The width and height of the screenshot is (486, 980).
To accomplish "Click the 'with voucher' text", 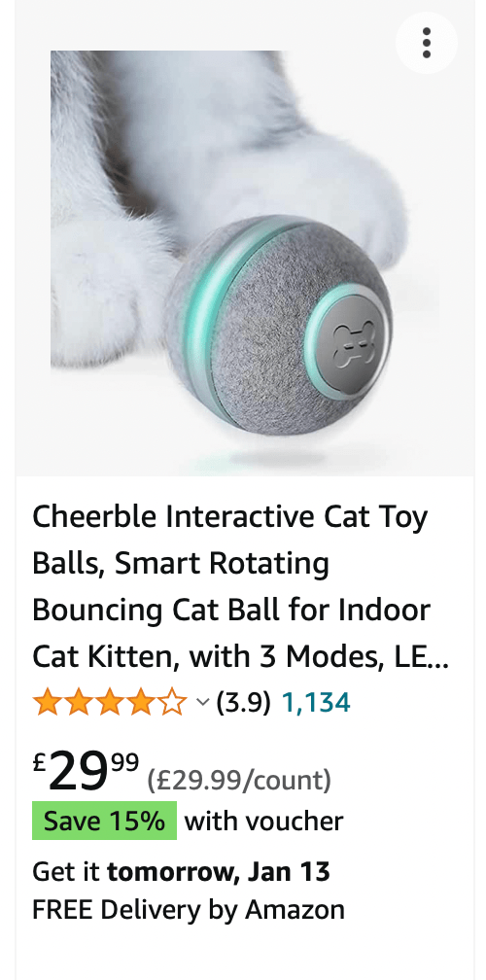I will click(263, 821).
